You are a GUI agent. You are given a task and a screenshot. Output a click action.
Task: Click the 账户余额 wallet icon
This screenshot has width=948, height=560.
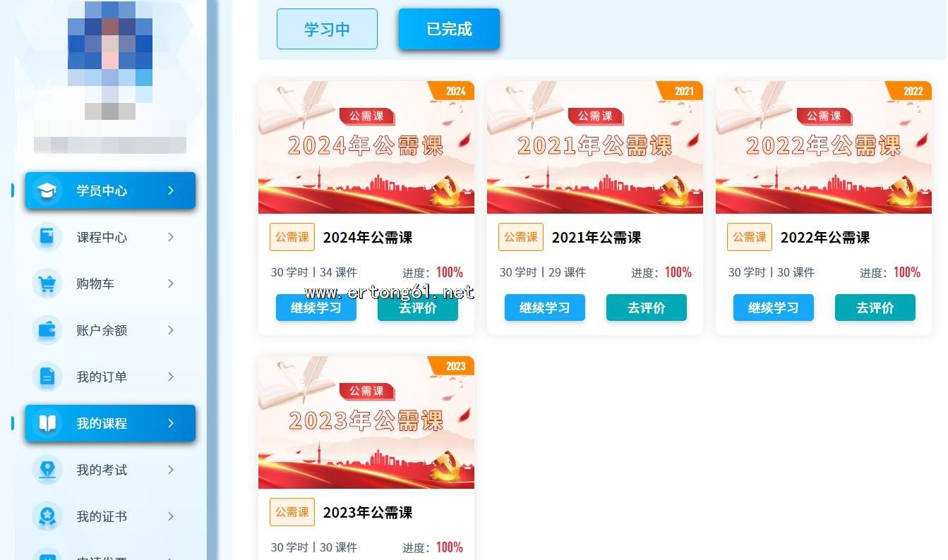pos(47,330)
